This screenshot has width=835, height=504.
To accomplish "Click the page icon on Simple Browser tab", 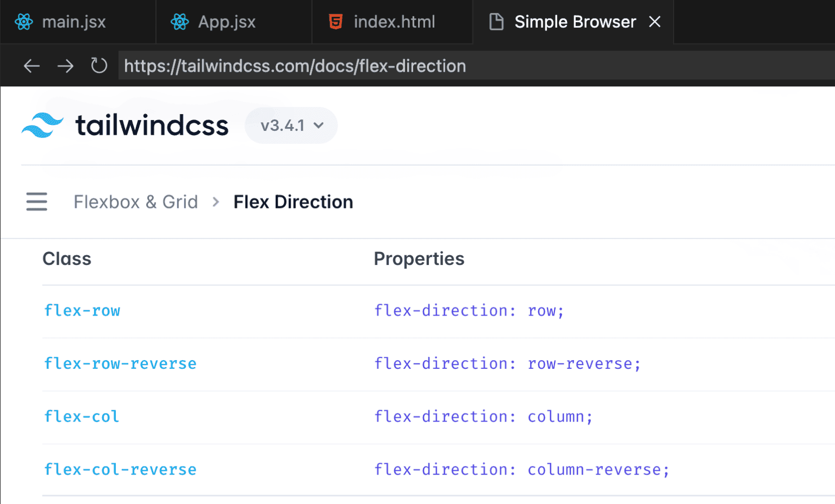I will [x=496, y=22].
